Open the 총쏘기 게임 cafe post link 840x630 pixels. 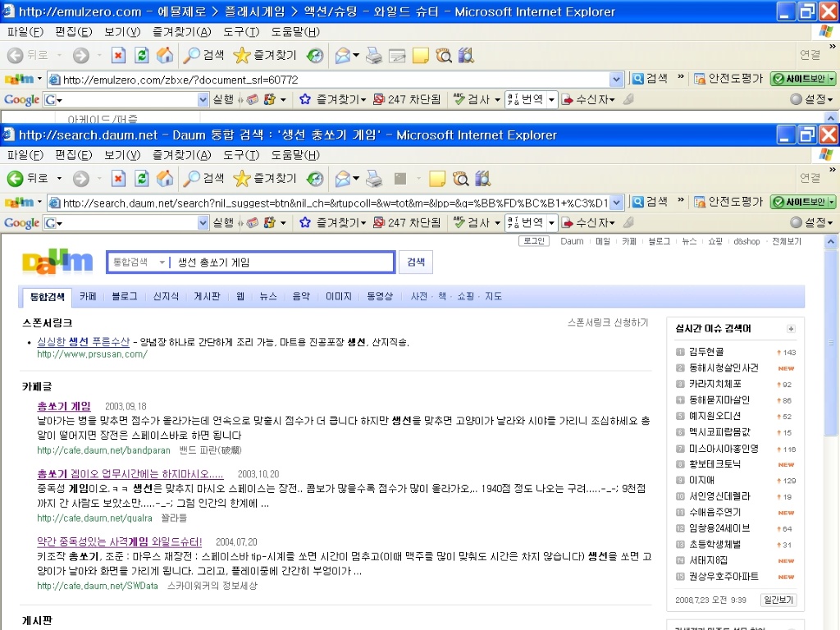tap(64, 406)
